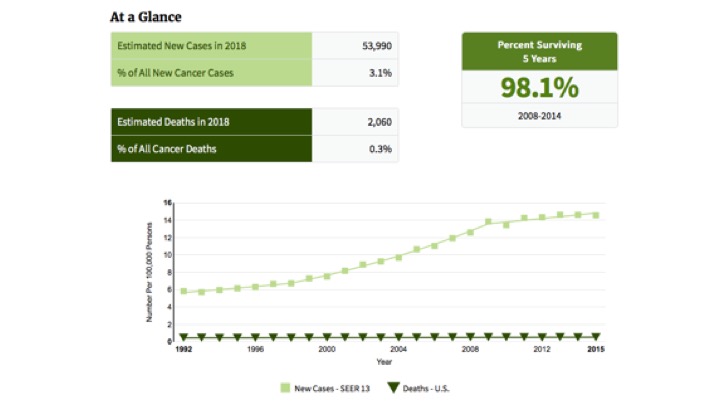Click the 2000 label on the Year axis
The image size is (720, 405).
coord(327,350)
